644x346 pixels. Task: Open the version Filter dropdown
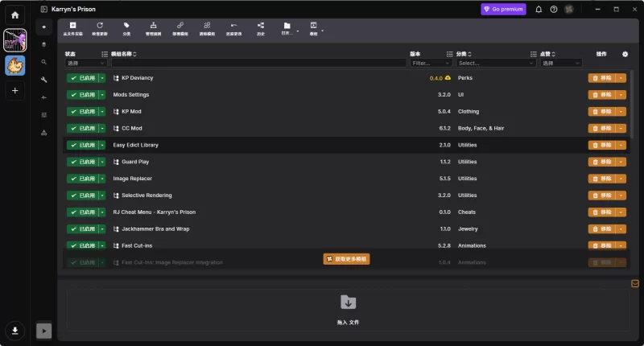point(431,64)
